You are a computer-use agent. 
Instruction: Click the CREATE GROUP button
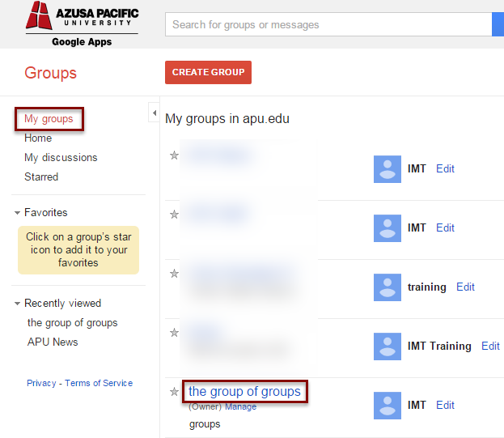point(208,72)
